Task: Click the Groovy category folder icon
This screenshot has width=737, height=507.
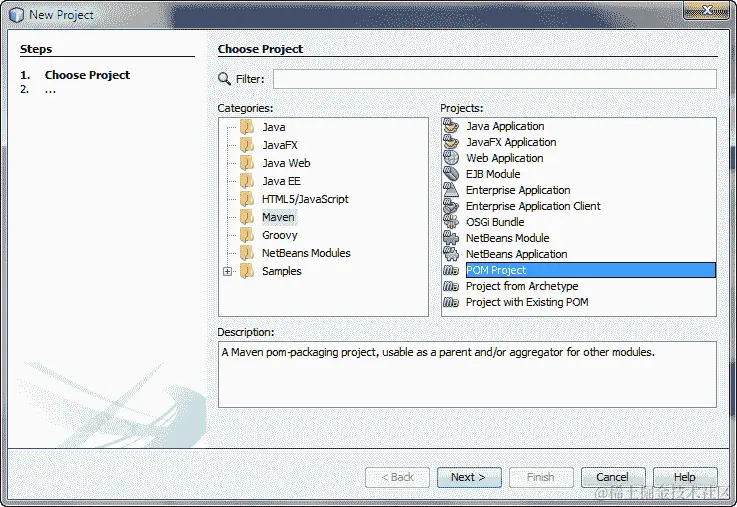Action: (x=247, y=235)
